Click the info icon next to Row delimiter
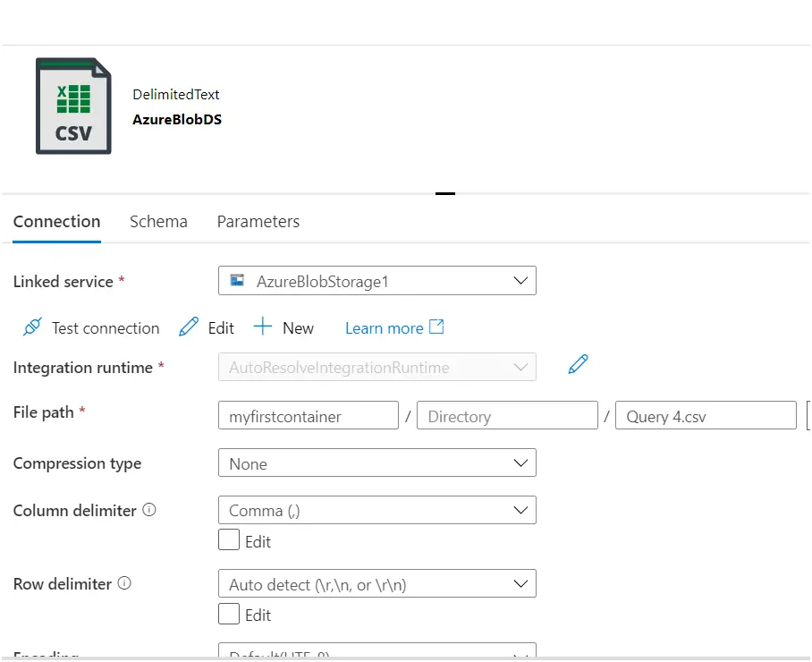 tap(124, 584)
